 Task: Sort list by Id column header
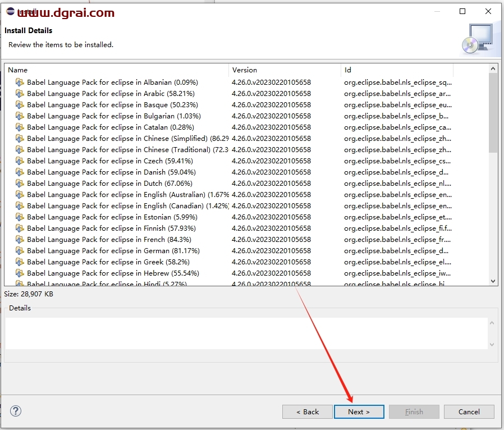pyautogui.click(x=397, y=70)
